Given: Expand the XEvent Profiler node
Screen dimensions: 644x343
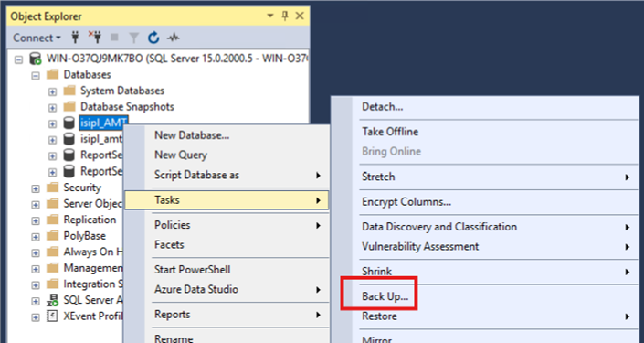Looking at the screenshot, I should [x=36, y=317].
